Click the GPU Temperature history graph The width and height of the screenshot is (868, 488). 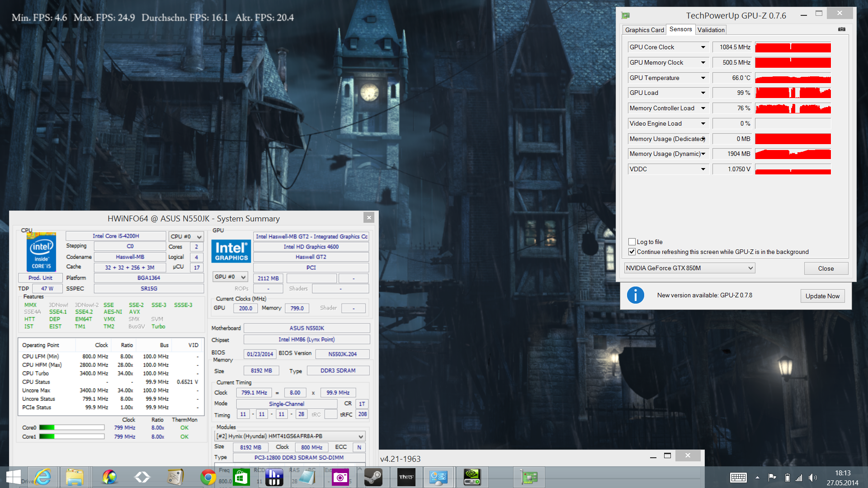793,78
